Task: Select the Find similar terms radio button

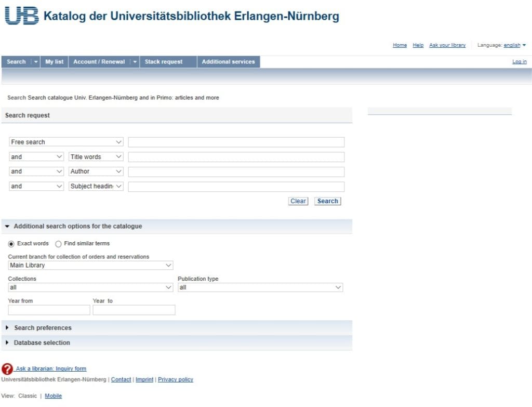Action: 59,243
